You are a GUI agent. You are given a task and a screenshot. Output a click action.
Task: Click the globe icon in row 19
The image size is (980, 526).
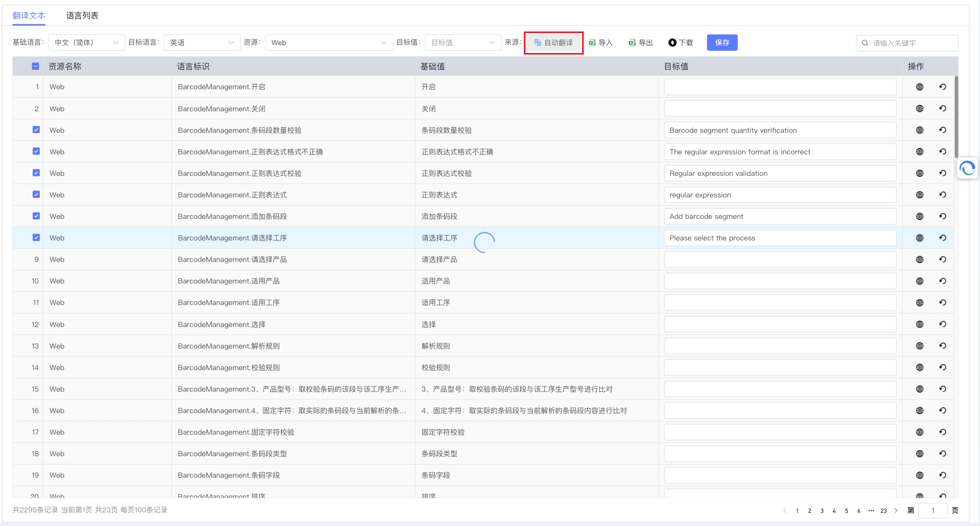(919, 475)
